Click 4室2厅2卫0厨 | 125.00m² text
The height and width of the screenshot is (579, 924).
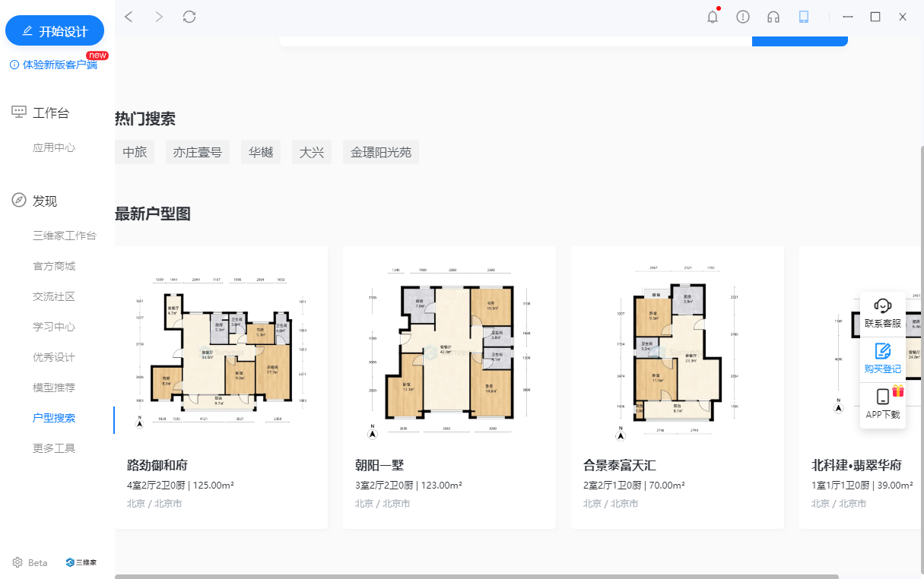pos(180,485)
